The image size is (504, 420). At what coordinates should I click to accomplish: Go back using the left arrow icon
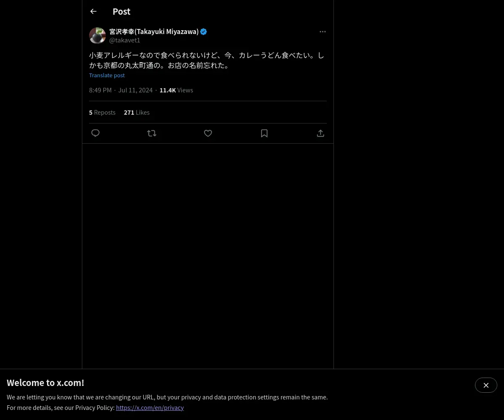click(93, 12)
